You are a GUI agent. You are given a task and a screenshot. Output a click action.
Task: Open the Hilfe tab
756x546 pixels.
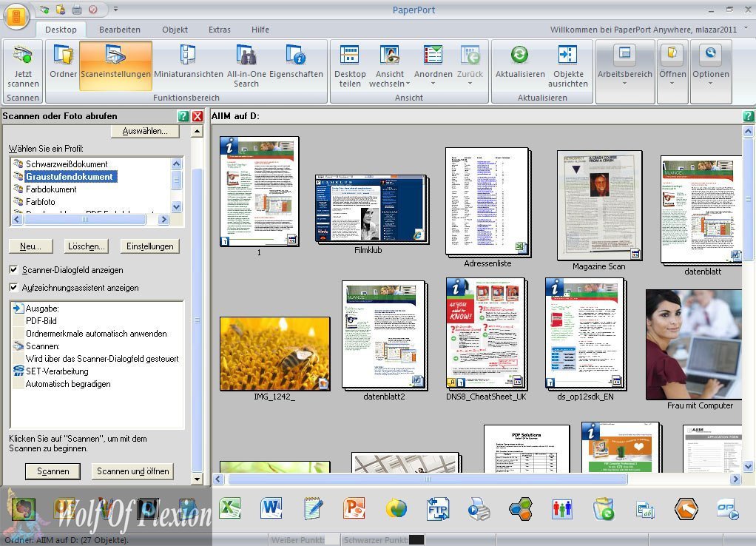click(260, 30)
